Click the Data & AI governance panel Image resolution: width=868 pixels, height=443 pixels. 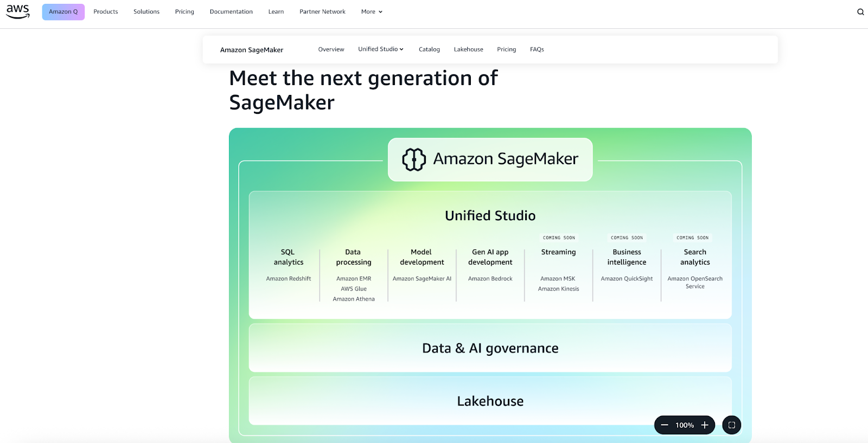tap(490, 348)
